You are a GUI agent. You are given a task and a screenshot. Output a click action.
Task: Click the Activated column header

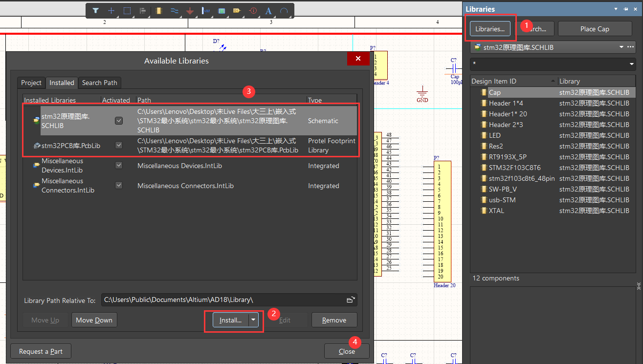(x=116, y=100)
